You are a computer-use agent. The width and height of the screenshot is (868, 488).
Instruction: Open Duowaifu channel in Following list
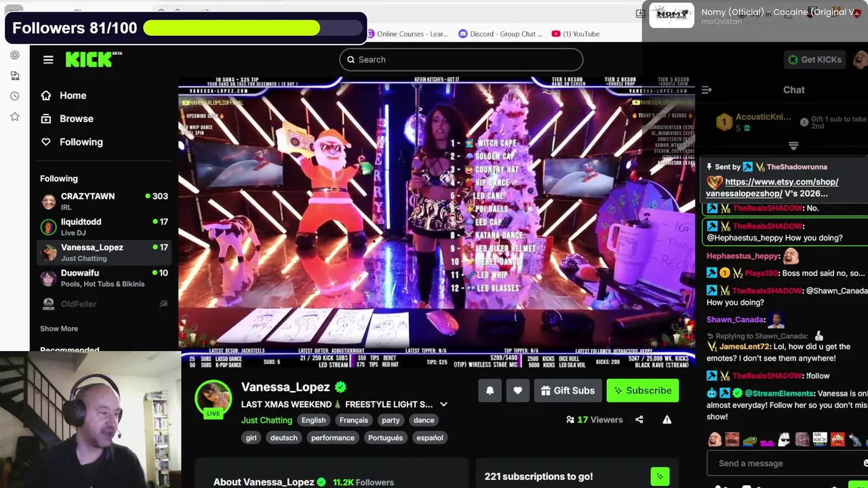104,278
